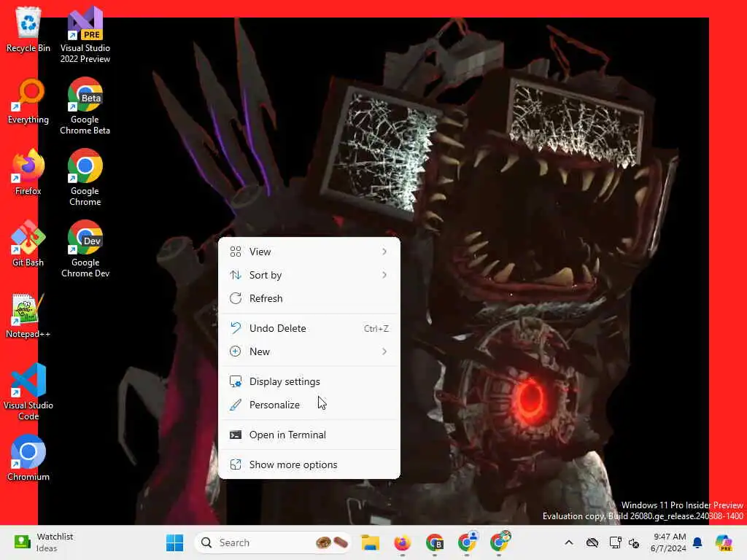Open Display settings from context menu
Screen dimensions: 747x560
tap(309, 381)
